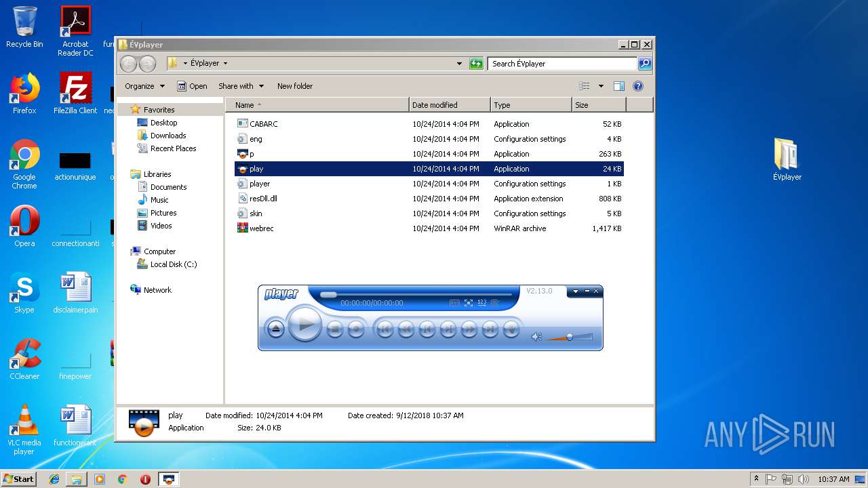Select the ÉVplayer folder on desktop
868x488 pixels.
point(787,160)
